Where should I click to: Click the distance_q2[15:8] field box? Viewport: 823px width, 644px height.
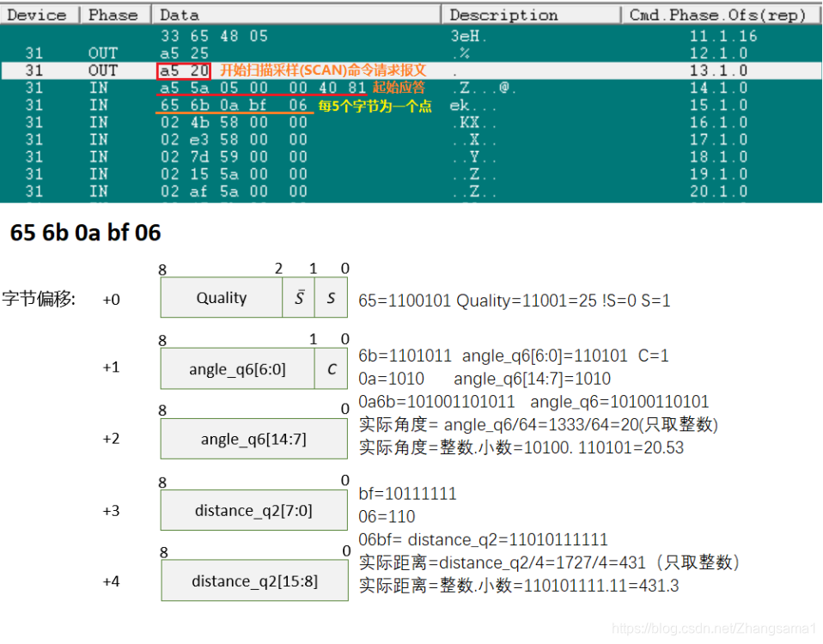click(x=255, y=580)
